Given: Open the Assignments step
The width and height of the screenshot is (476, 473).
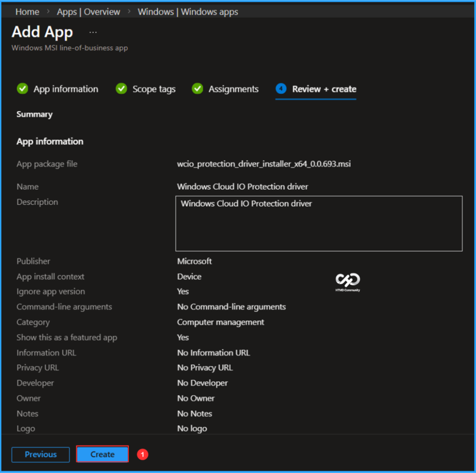Looking at the screenshot, I should [233, 89].
